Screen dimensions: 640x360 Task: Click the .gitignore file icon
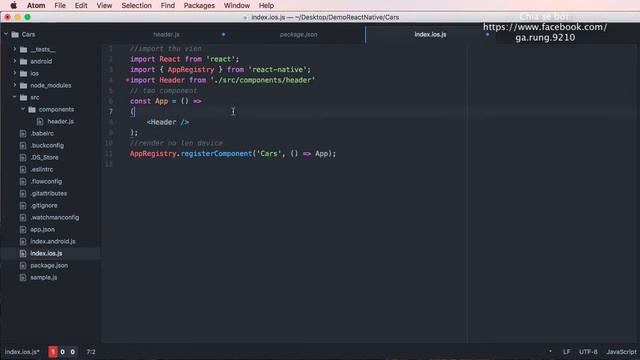[x=23, y=205]
